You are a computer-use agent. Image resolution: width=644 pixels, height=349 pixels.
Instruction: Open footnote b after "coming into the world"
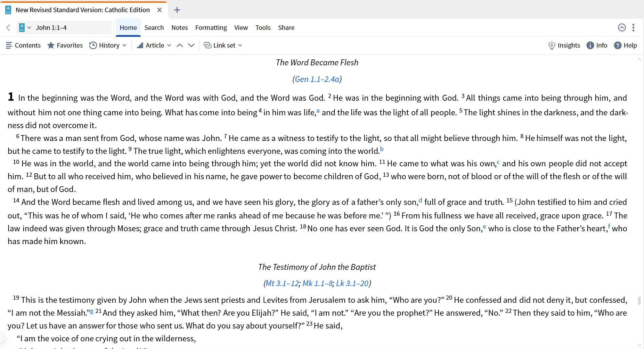[x=382, y=149]
